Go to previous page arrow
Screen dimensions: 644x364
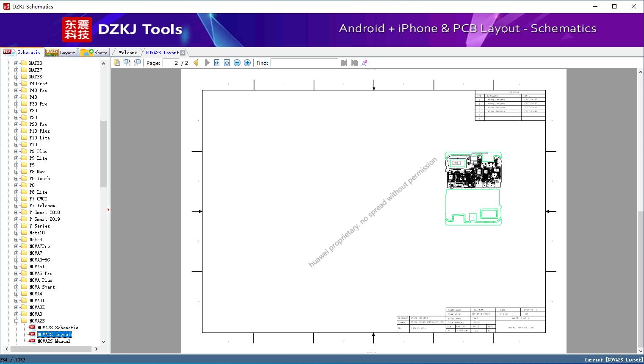[196, 63]
